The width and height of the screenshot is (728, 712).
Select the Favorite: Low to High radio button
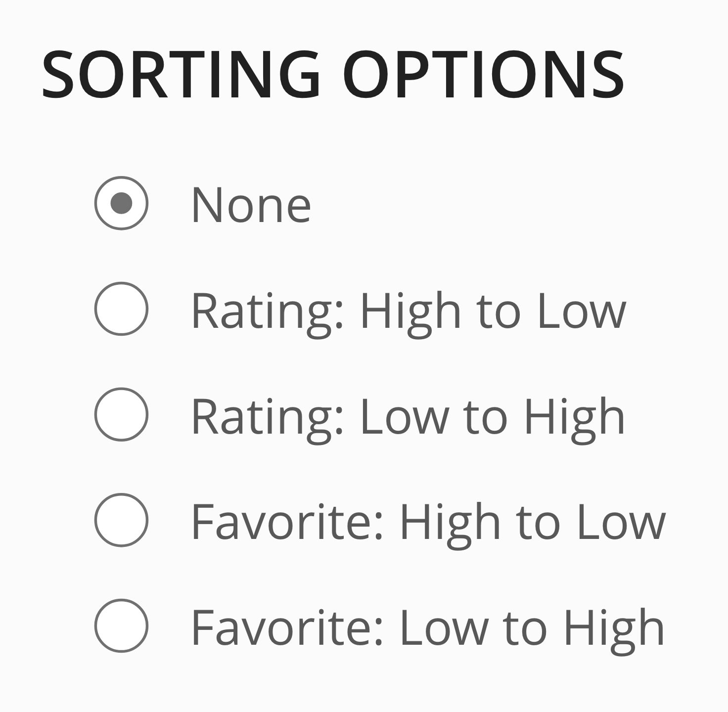[x=121, y=625]
